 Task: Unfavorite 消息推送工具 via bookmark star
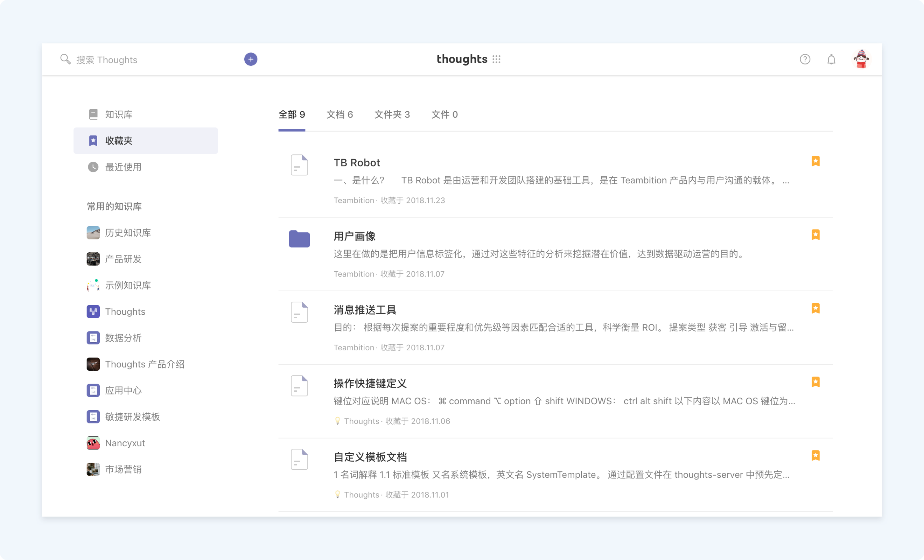tap(815, 308)
